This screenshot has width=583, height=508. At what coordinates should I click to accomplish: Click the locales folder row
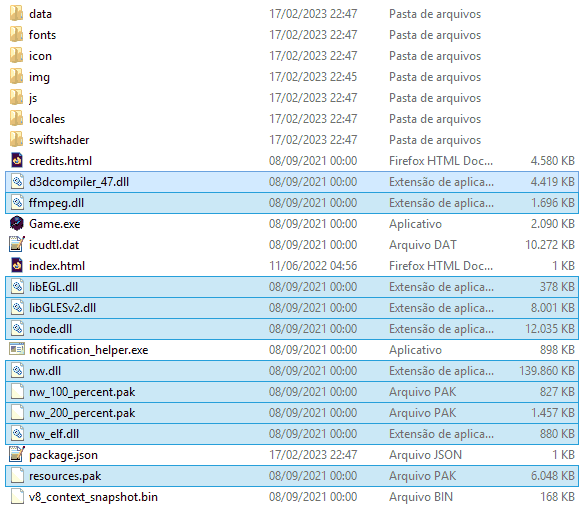point(292,119)
